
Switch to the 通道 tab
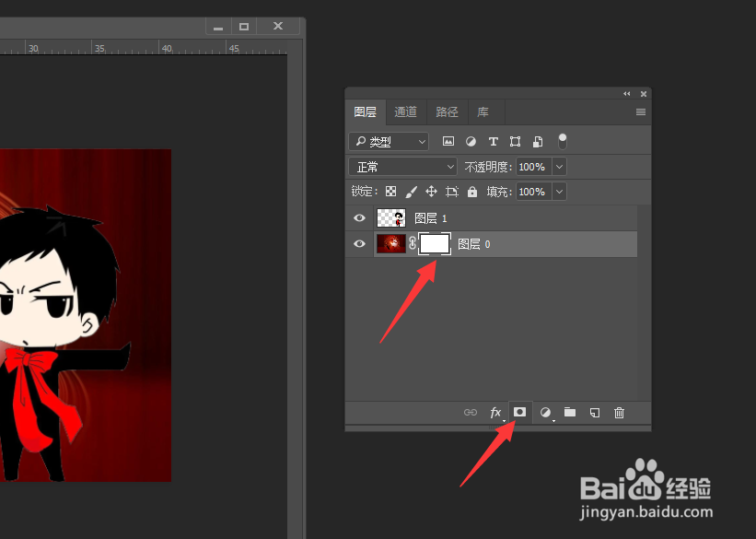405,112
